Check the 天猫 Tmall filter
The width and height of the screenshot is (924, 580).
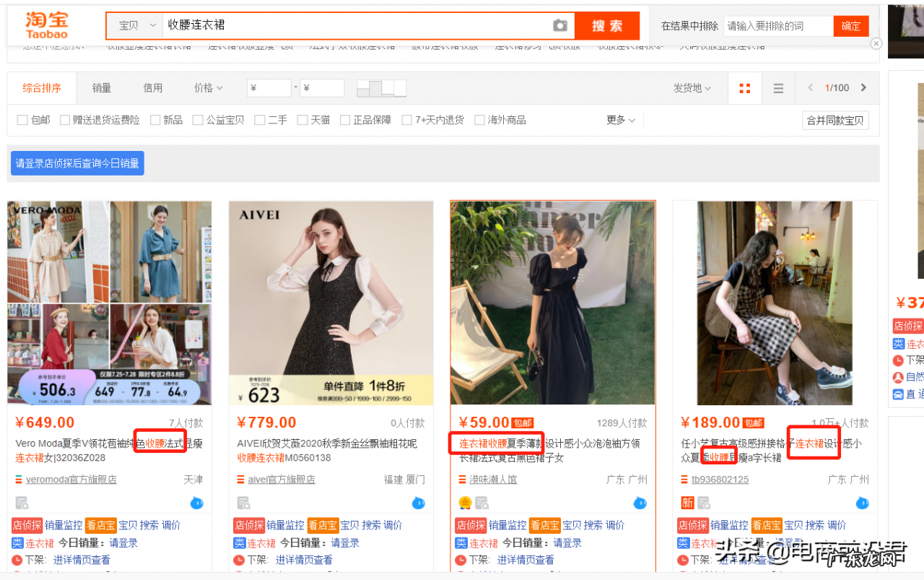coord(302,120)
